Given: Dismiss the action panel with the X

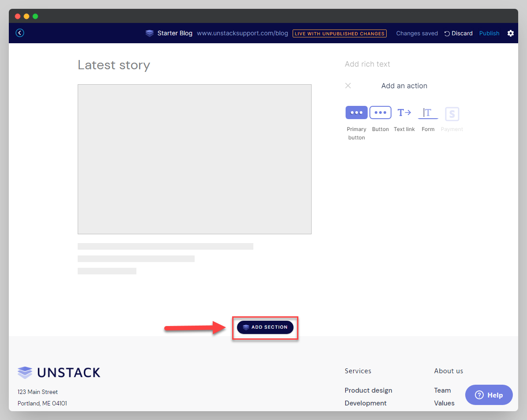Looking at the screenshot, I should pos(348,86).
